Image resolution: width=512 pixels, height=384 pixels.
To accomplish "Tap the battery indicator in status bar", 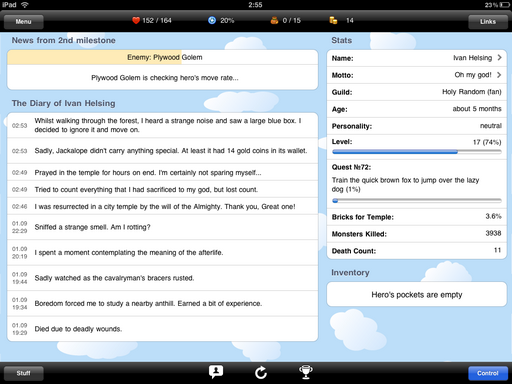I will tap(505, 5).
